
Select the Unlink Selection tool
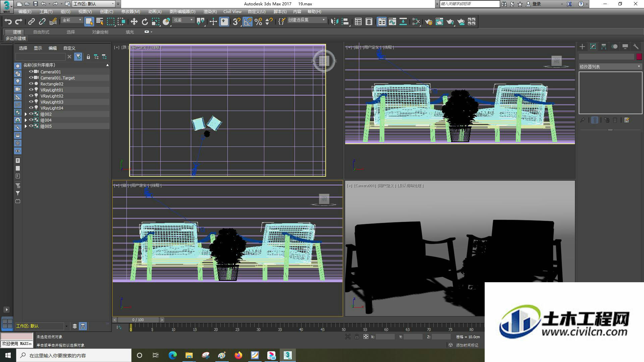pos(42,22)
